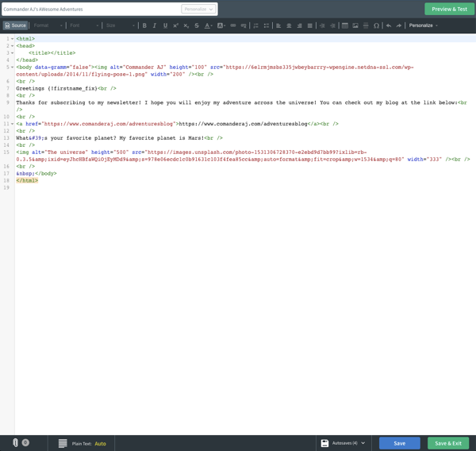Increase indent
476x451 pixels.
click(332, 25)
